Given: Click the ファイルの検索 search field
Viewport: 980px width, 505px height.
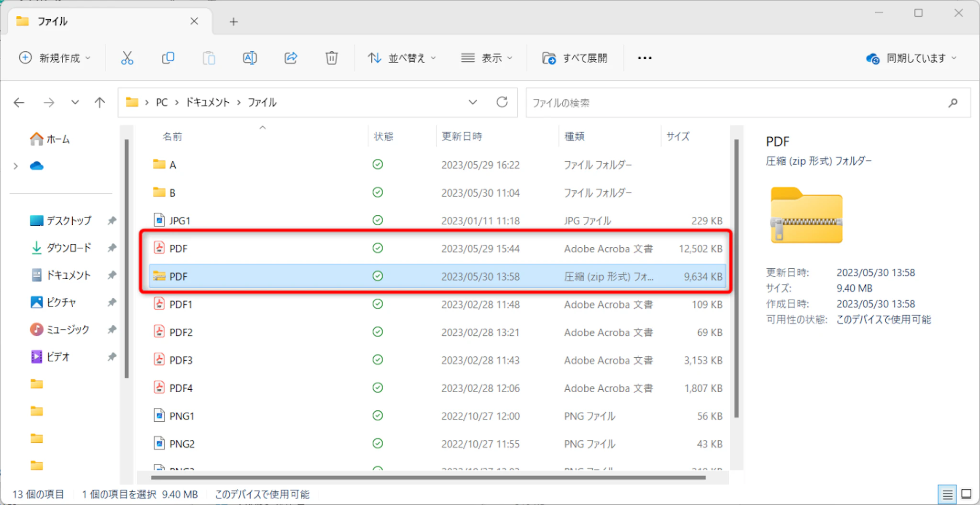Looking at the screenshot, I should [x=737, y=103].
